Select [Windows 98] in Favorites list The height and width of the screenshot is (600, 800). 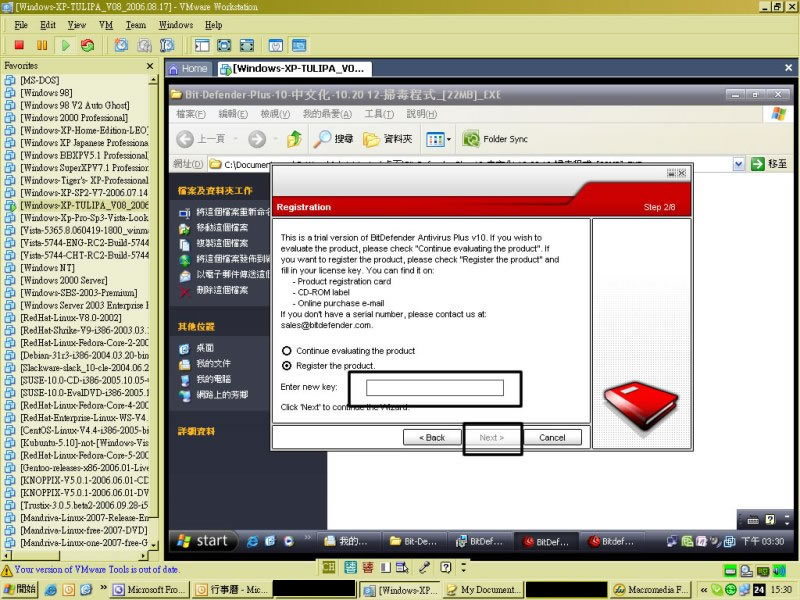tap(46, 93)
